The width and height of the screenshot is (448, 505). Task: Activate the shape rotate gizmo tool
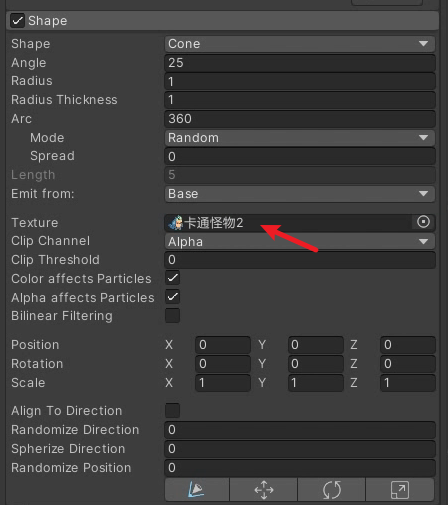click(x=332, y=489)
